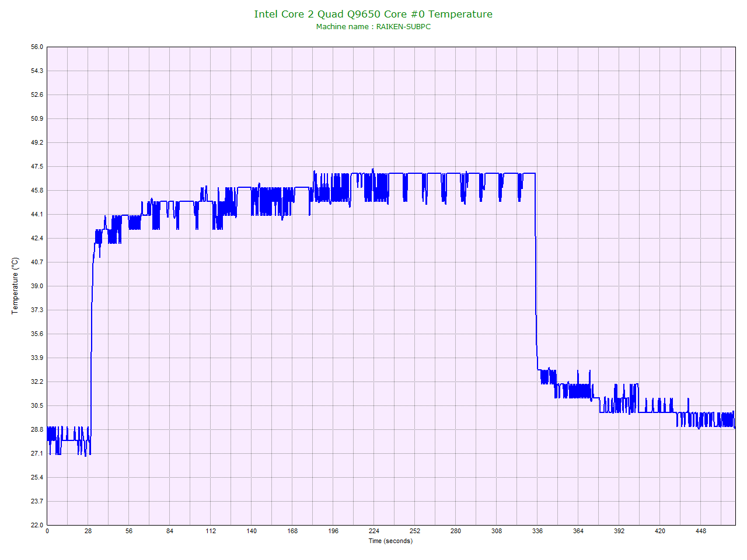Click the 252 time axis tick label
The width and height of the screenshot is (747, 560).
415,531
